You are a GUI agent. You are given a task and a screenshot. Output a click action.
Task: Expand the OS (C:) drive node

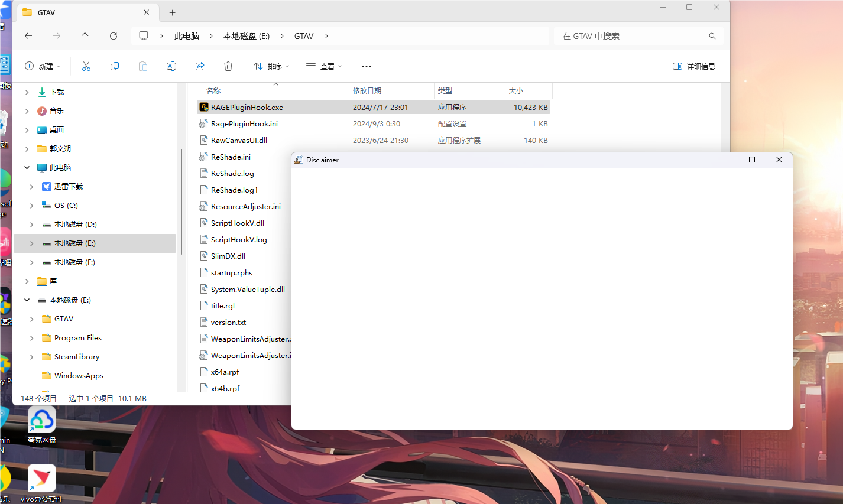point(32,206)
